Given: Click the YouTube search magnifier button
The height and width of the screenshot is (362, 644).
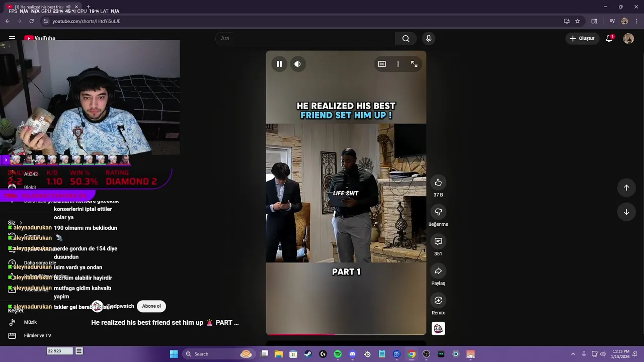Looking at the screenshot, I should [x=406, y=38].
